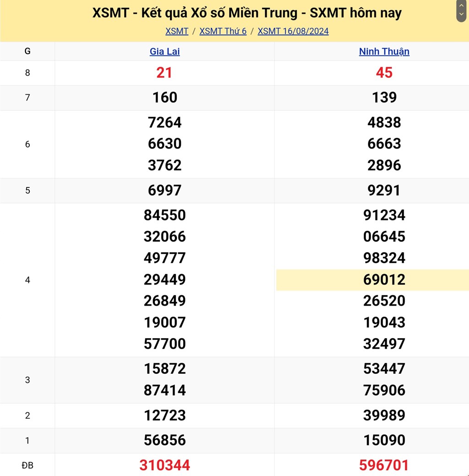
Task: Click the Gia Lai number 160
Action: [164, 98]
